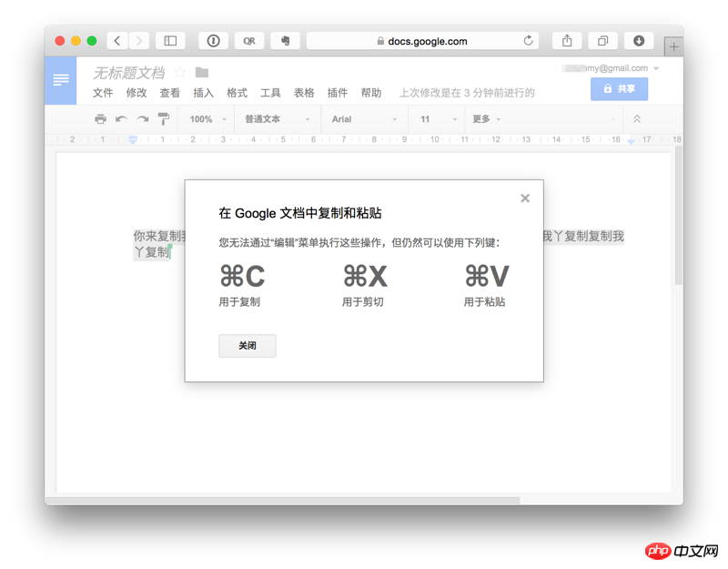
Task: Open the 帮助 menu
Action: click(x=371, y=93)
